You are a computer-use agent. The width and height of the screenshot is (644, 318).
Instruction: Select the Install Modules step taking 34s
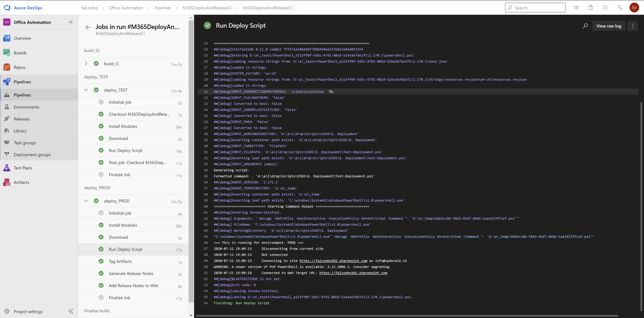(x=133, y=127)
